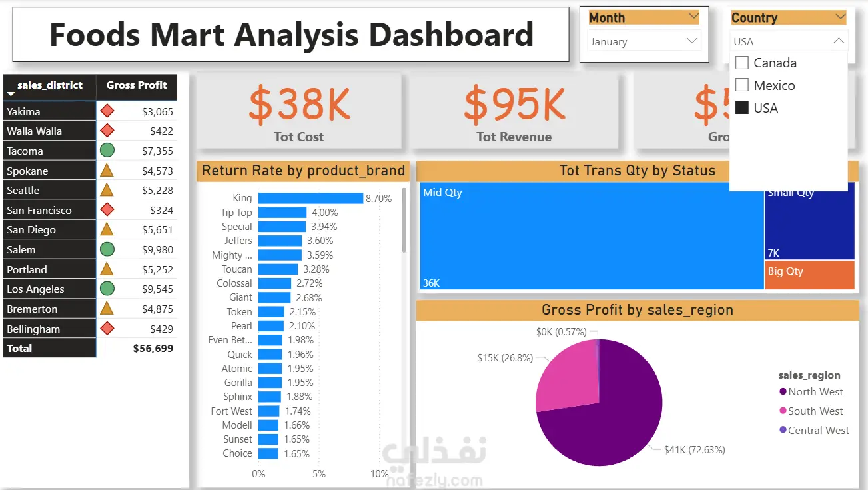Click the green circle icon for Los Angeles
Viewport: 868px width, 490px height.
107,289
